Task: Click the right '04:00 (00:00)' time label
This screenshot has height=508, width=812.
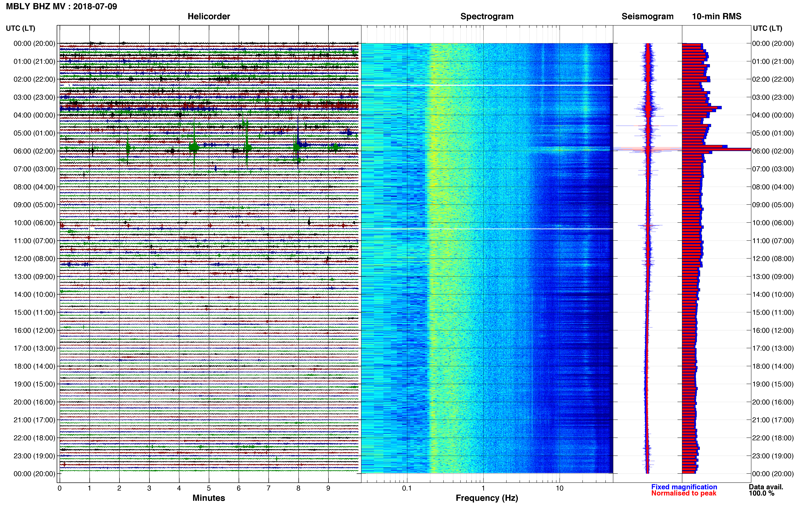Action: tap(773, 115)
